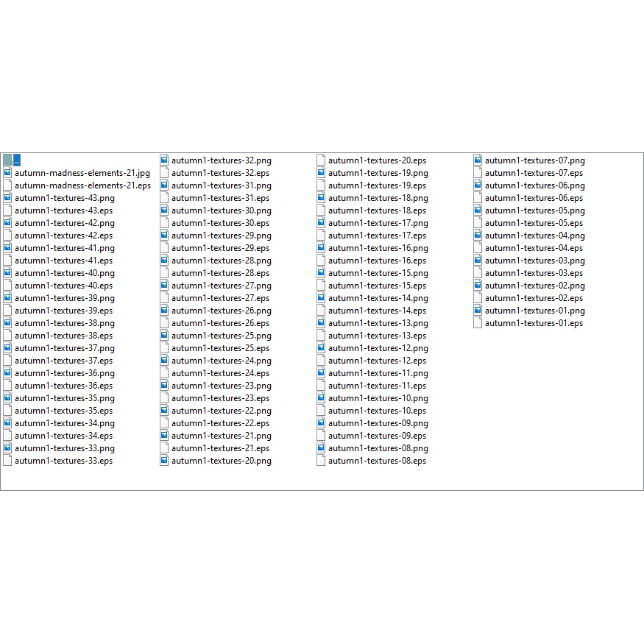Select file name autumn1-textures-29.png
Viewport: 644px width, 644px height.
click(x=222, y=236)
